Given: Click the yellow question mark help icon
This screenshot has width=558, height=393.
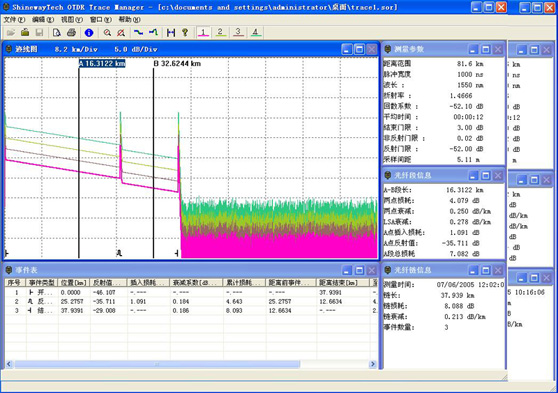Looking at the screenshot, I should point(185,33).
